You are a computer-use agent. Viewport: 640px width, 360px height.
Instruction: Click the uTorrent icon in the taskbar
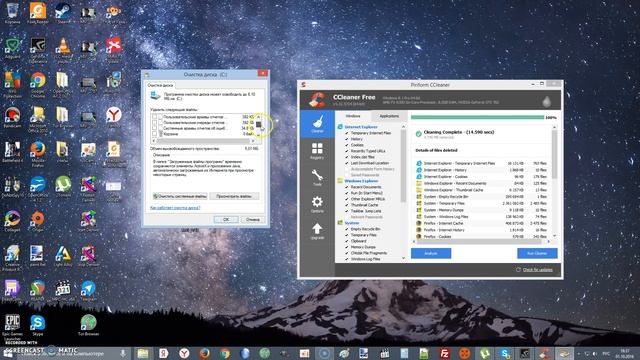(484, 353)
